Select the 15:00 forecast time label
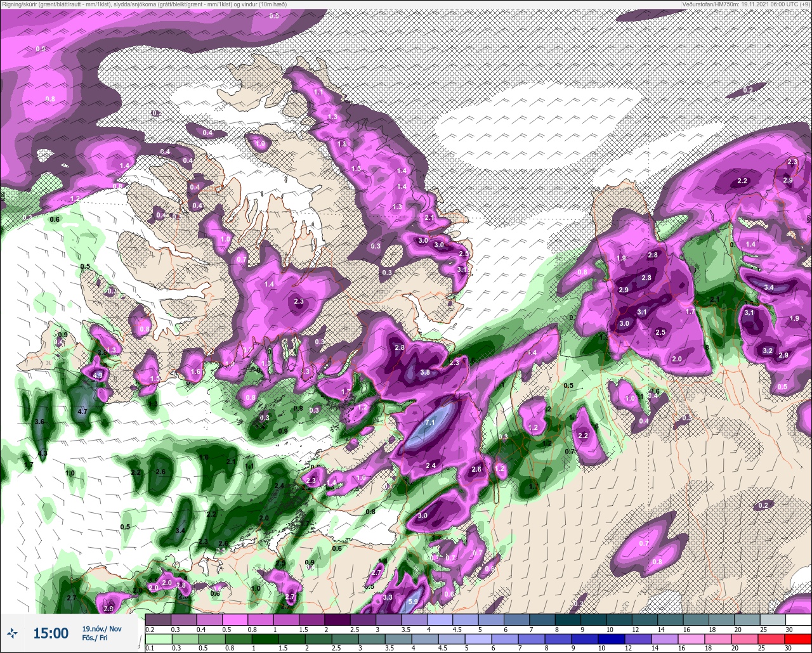Screen dimensions: 812x653 click(x=51, y=633)
